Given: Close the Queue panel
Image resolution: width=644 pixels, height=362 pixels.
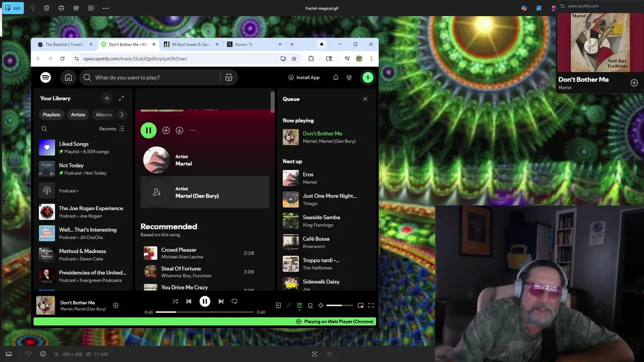Looking at the screenshot, I should click(365, 99).
